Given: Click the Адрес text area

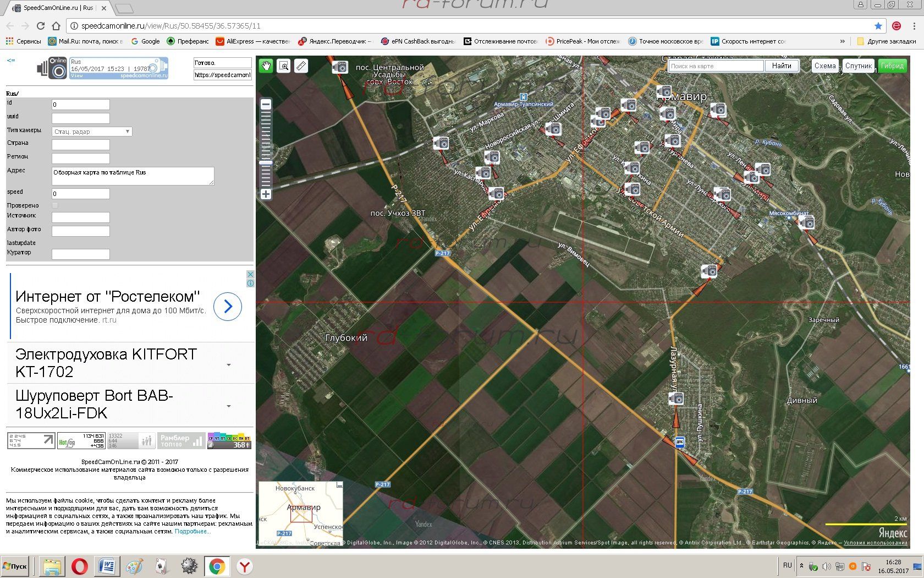Looking at the screenshot, I should point(133,176).
